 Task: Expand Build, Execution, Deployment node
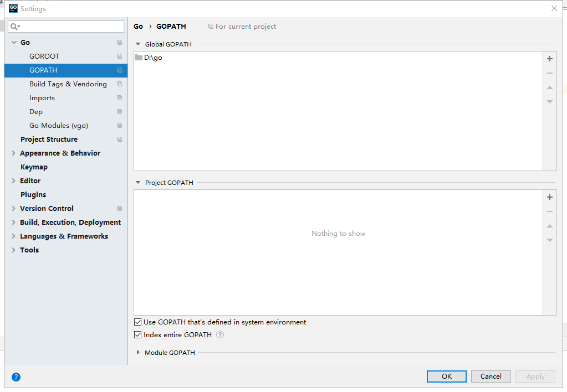pos(14,222)
